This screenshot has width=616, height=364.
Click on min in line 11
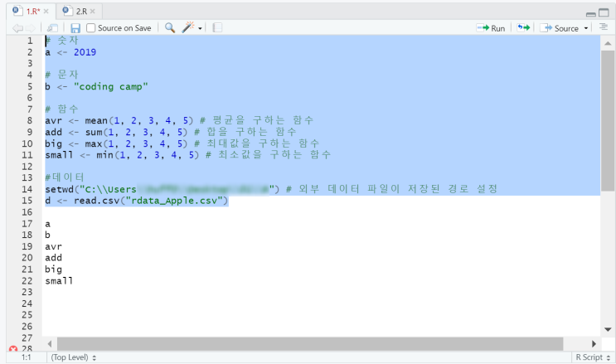pyautogui.click(x=105, y=155)
